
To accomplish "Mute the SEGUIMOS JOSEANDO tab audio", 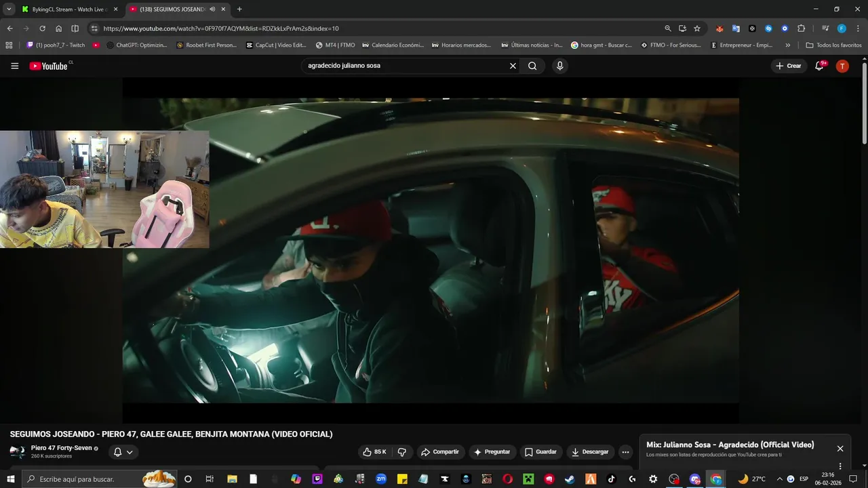I will pos(212,9).
